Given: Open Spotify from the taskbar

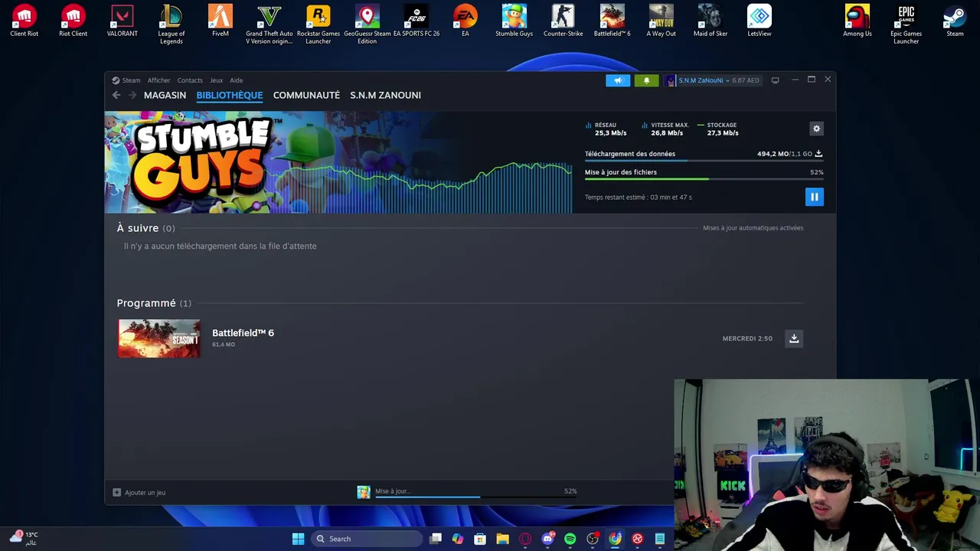Looking at the screenshot, I should pyautogui.click(x=570, y=539).
